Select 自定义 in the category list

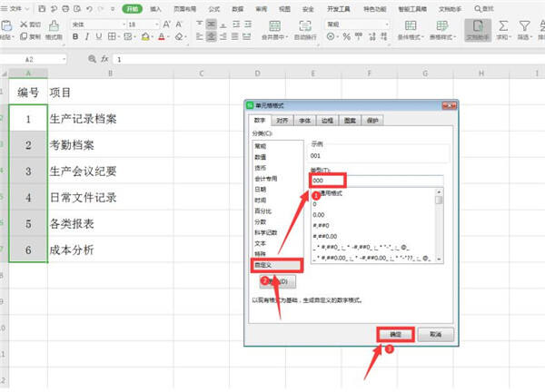pos(267,265)
